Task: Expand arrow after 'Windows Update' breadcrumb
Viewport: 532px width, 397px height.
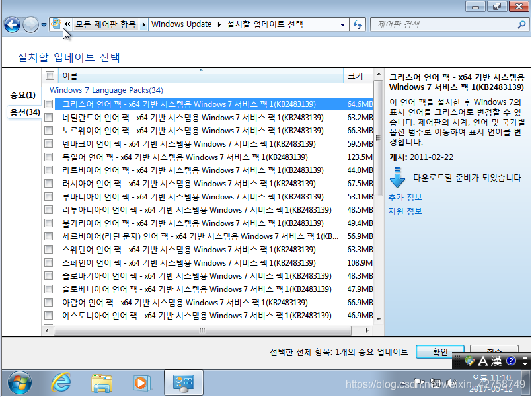Action: [219, 24]
